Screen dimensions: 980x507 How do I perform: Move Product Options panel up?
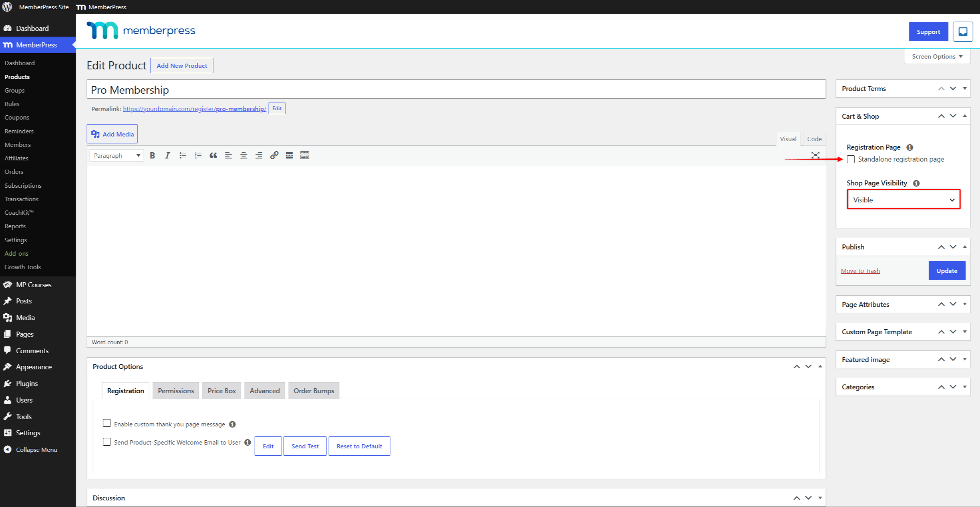(x=797, y=366)
